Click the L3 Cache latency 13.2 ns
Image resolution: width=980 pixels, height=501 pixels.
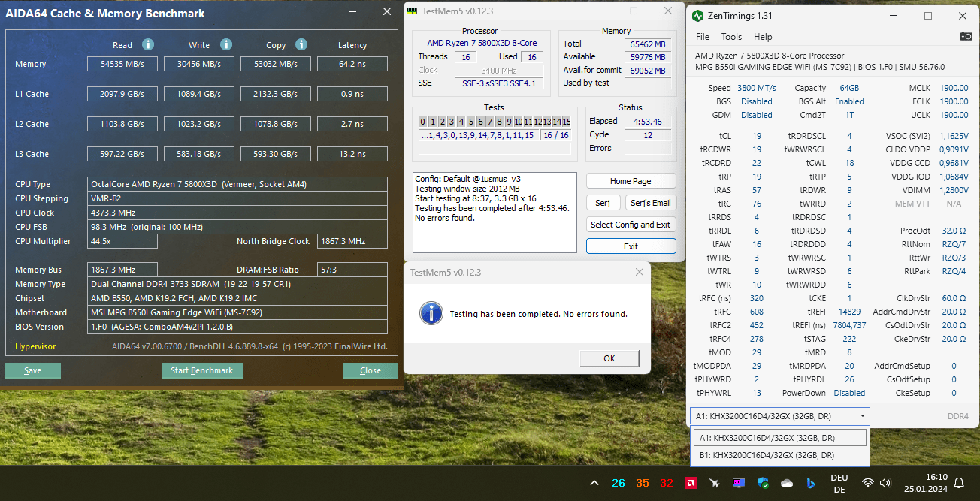[352, 154]
